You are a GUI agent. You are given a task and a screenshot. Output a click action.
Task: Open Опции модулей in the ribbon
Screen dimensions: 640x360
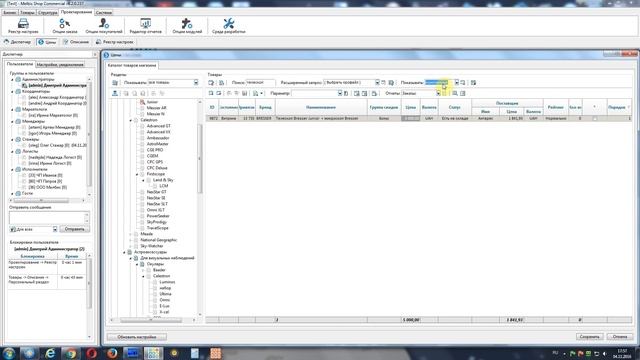tap(187, 26)
